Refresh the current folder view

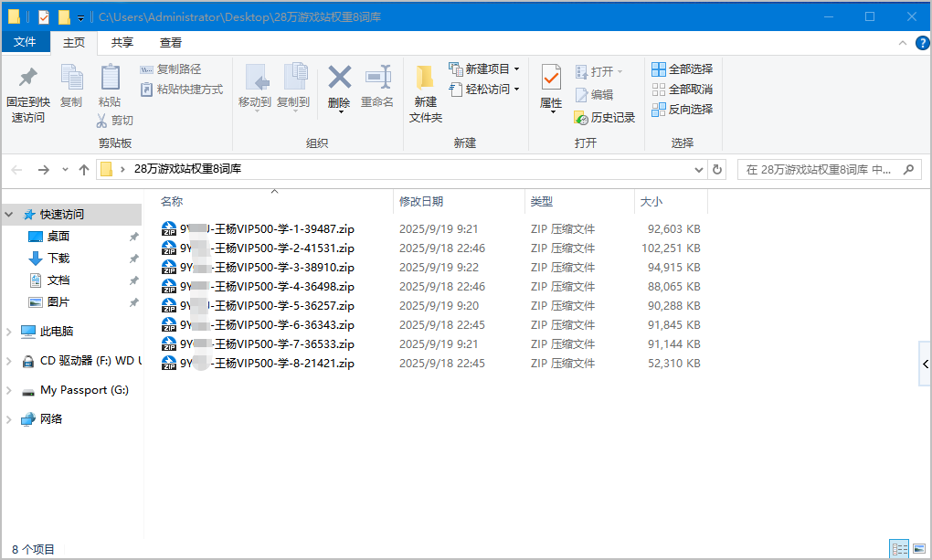(x=717, y=169)
